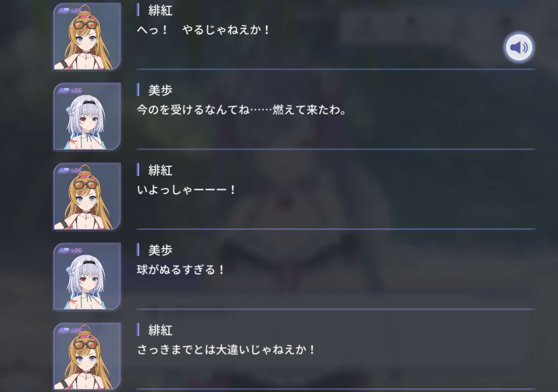The height and width of the screenshot is (392, 558).
Task: Click speaker name 美歩 in second entry
Action: coord(160,90)
